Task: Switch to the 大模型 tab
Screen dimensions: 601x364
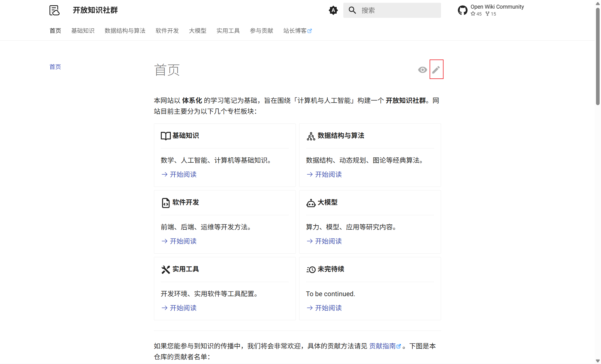Action: point(198,31)
